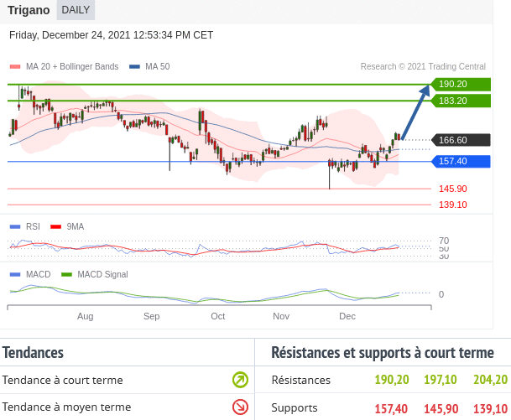
Task: Click the 166.60 current price tag
Action: pyautogui.click(x=461, y=140)
